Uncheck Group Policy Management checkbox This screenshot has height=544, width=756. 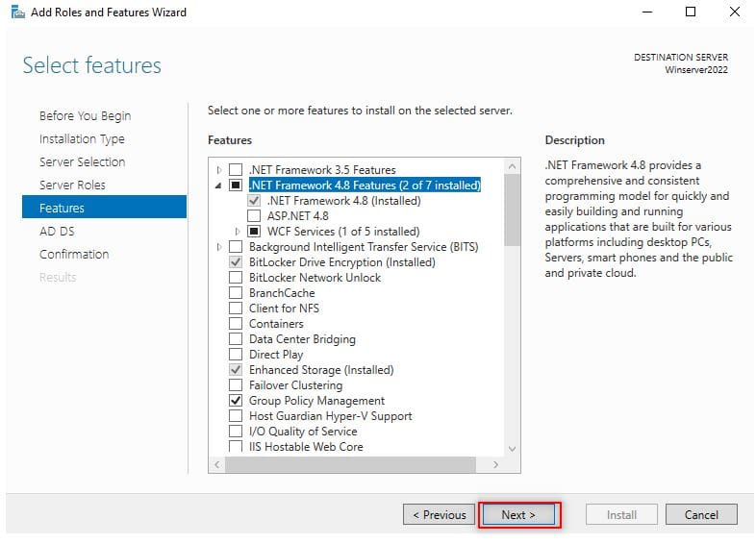[236, 401]
